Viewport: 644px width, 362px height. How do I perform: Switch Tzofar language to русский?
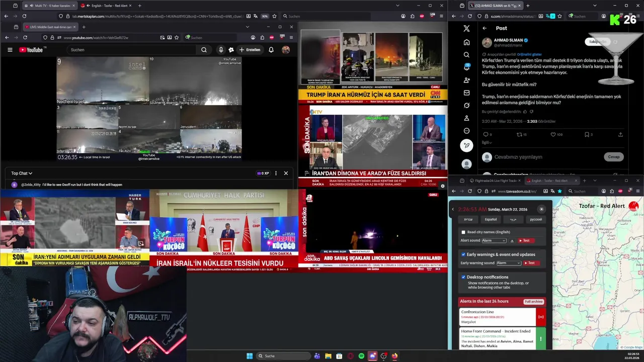pyautogui.click(x=536, y=219)
